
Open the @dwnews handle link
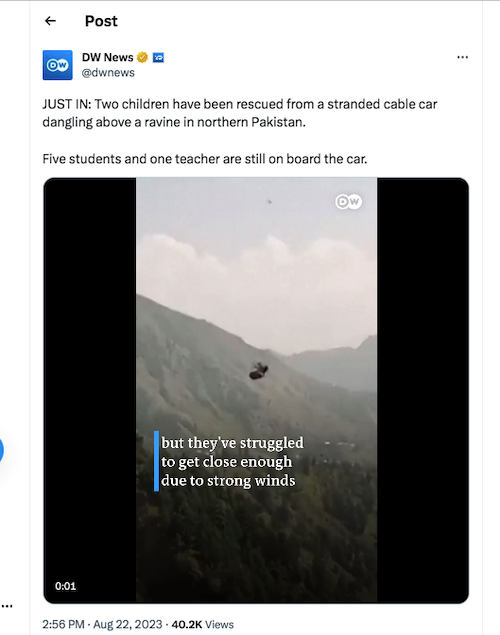(x=108, y=73)
